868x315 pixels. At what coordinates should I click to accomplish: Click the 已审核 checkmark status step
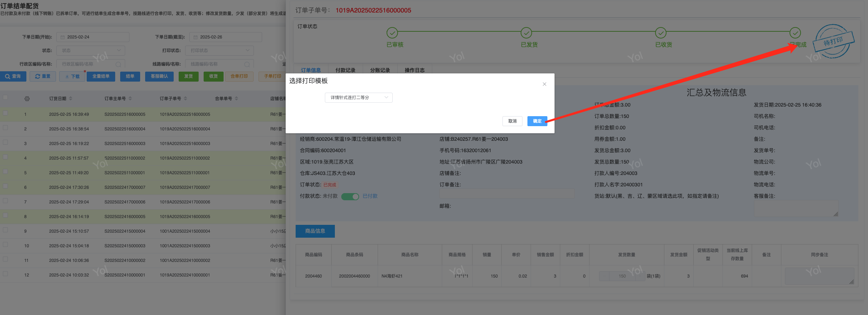coord(392,33)
